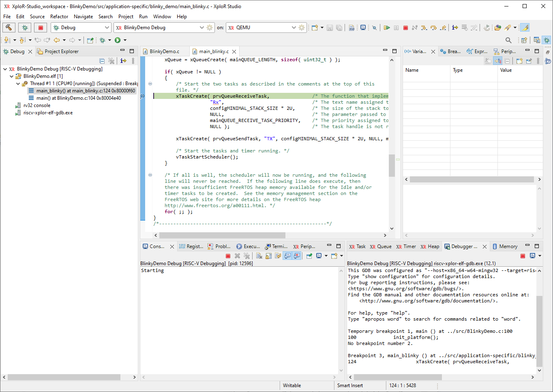
Task: Click Terminate icon in Debugger Console toolbar
Action: click(x=523, y=256)
